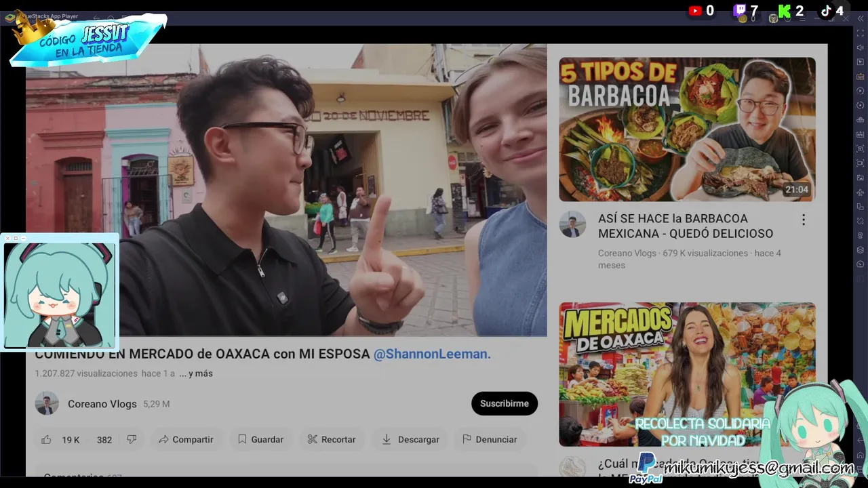Image resolution: width=868 pixels, height=488 pixels.
Task: Click the BlueStacks rotate screen icon
Action: tap(861, 220)
